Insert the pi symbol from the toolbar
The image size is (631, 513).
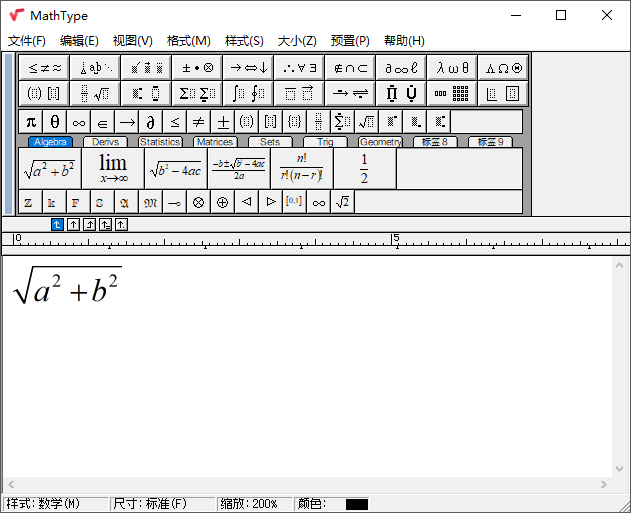[30, 122]
